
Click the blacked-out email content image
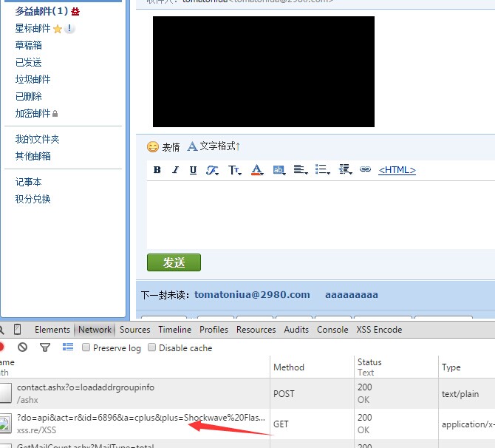click(x=264, y=72)
